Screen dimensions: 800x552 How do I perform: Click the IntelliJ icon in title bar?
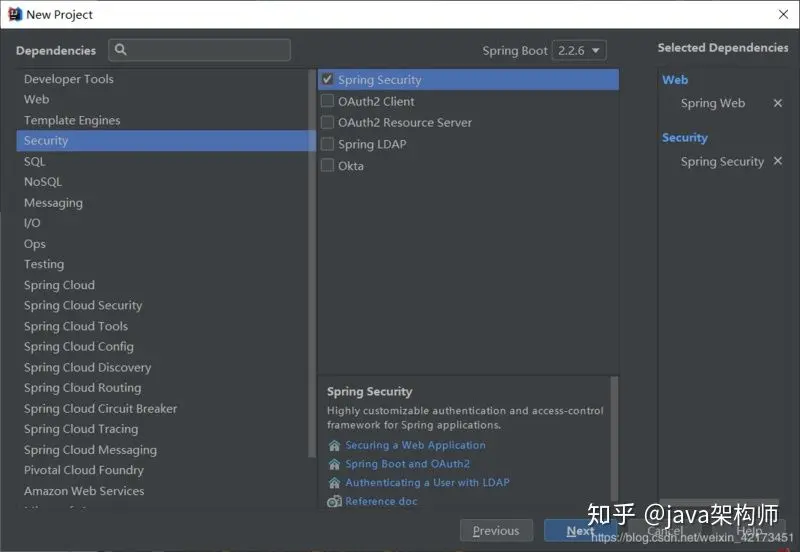click(x=15, y=14)
